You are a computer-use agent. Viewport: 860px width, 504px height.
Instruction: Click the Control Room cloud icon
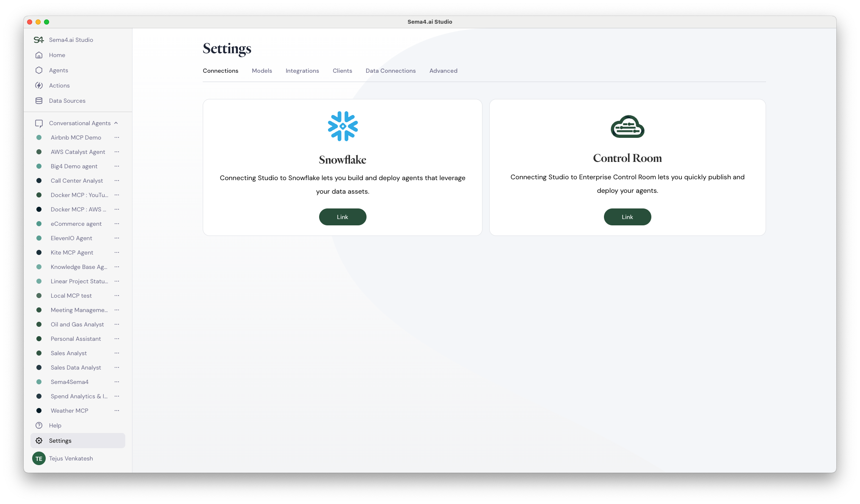tap(628, 126)
